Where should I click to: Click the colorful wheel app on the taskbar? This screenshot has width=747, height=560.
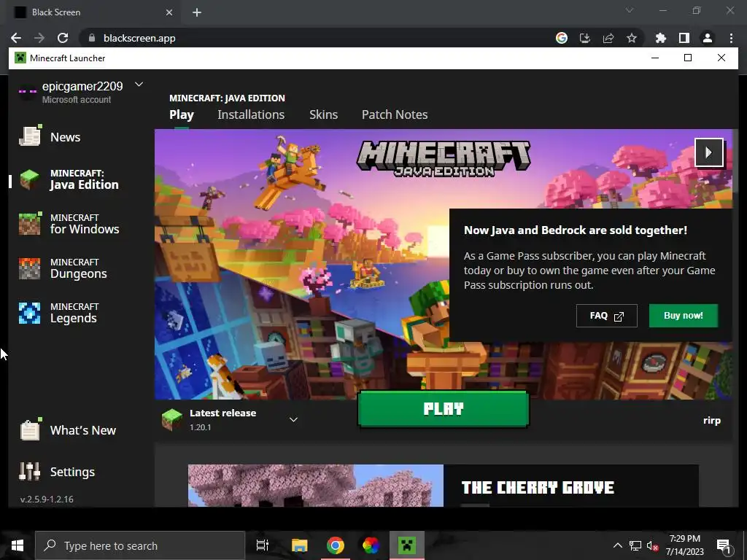pos(371,545)
